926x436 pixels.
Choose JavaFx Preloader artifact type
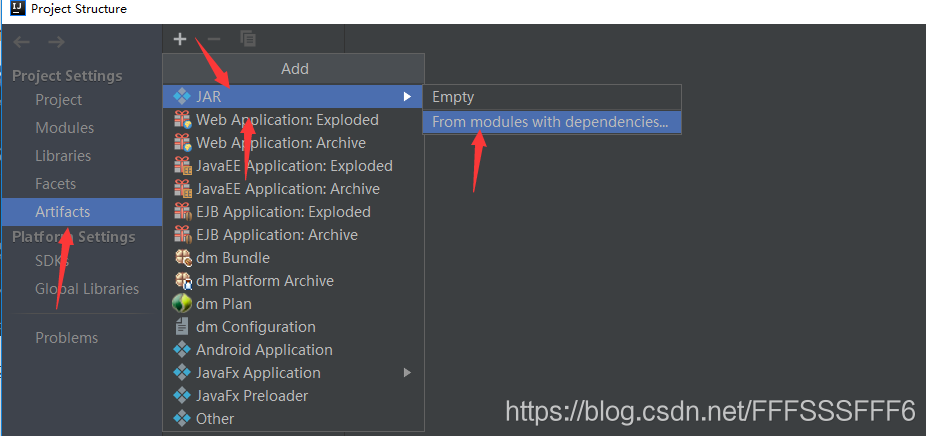point(293,396)
